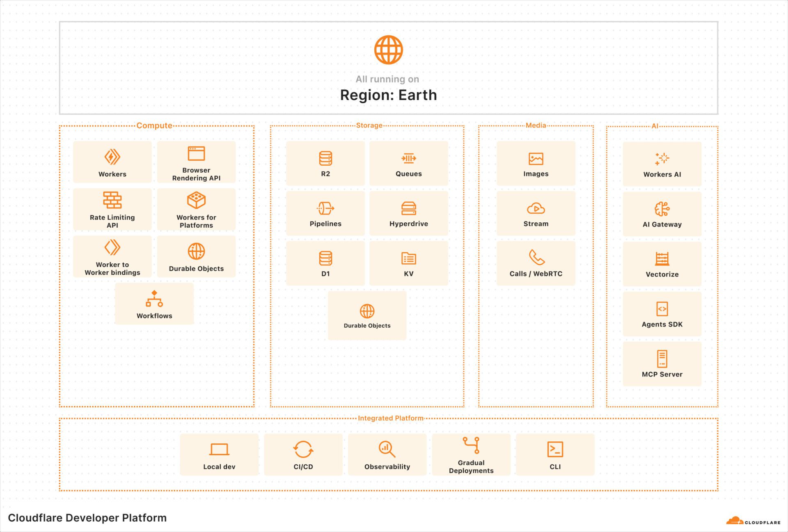
Task: Click the Workers lightning bolt icon
Action: tap(112, 157)
